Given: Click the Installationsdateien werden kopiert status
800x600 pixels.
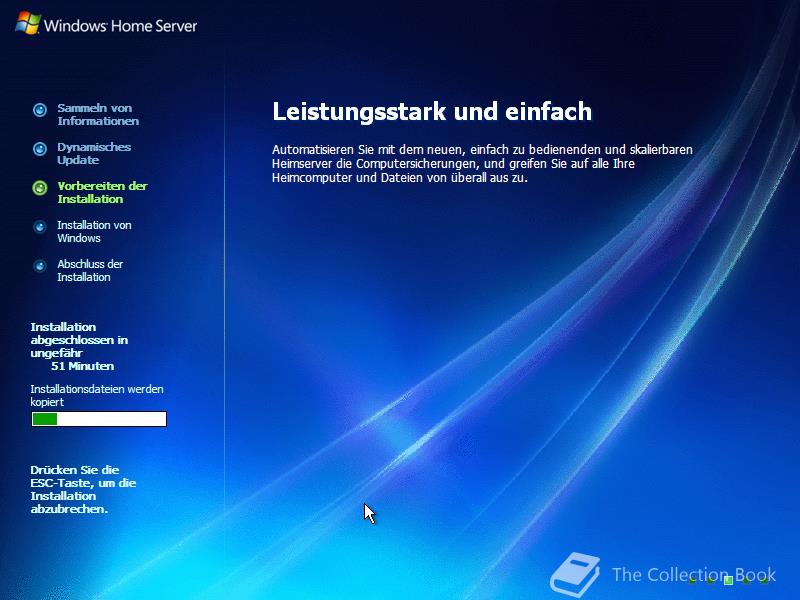Looking at the screenshot, I should [x=97, y=395].
